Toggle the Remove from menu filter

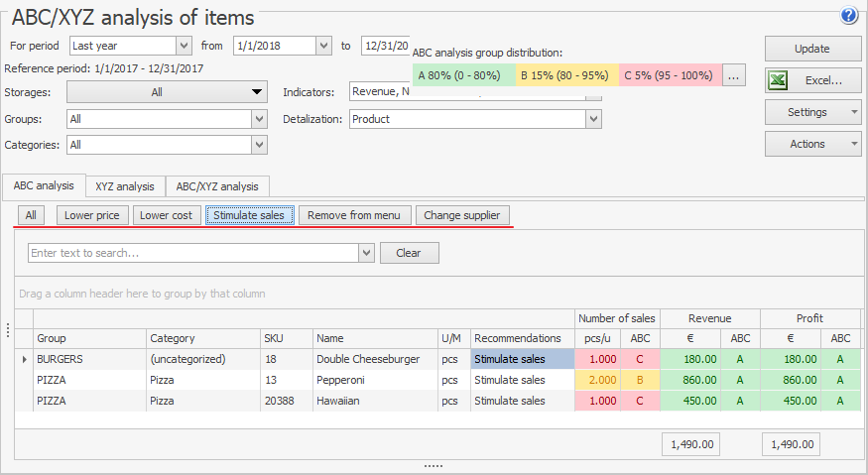354,215
